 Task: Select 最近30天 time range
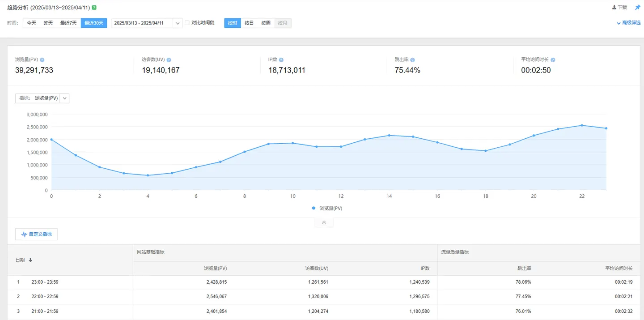tap(94, 23)
